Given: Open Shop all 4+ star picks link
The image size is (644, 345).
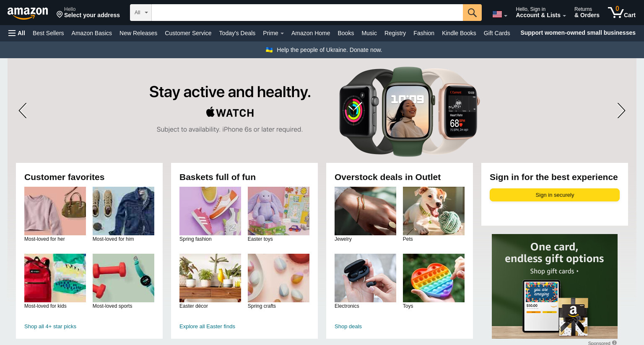Looking at the screenshot, I should [x=50, y=327].
